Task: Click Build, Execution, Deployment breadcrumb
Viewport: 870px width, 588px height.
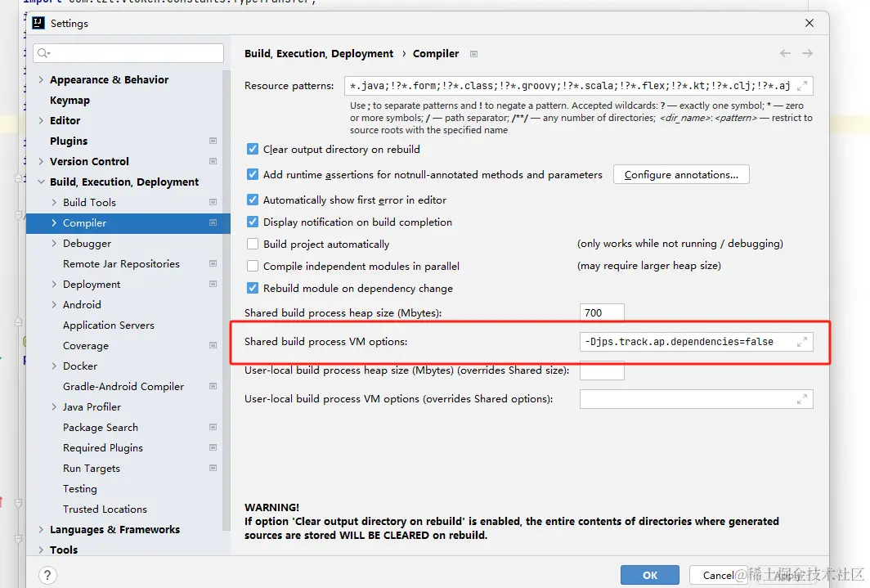Action: (319, 54)
